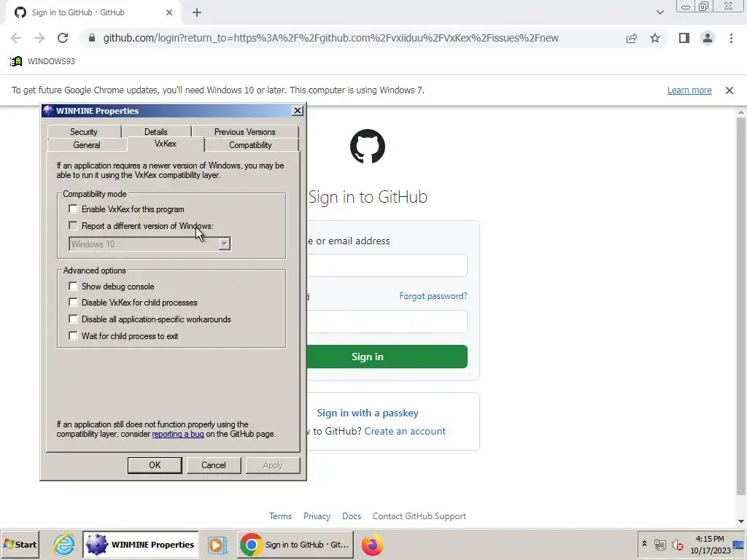Open network tray icon
Screen dimensions: 747x560
pyautogui.click(x=659, y=545)
